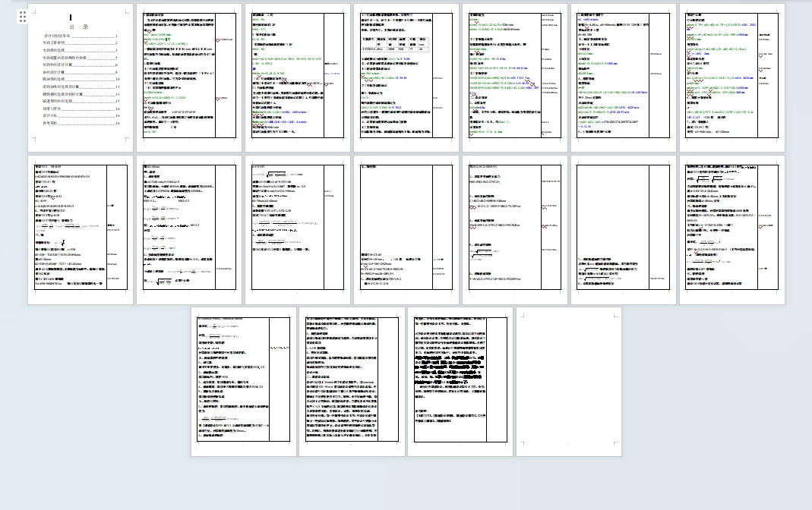Screen dimensions: 812x510
Task: Open the third page in the bottom row
Action: tap(460, 382)
